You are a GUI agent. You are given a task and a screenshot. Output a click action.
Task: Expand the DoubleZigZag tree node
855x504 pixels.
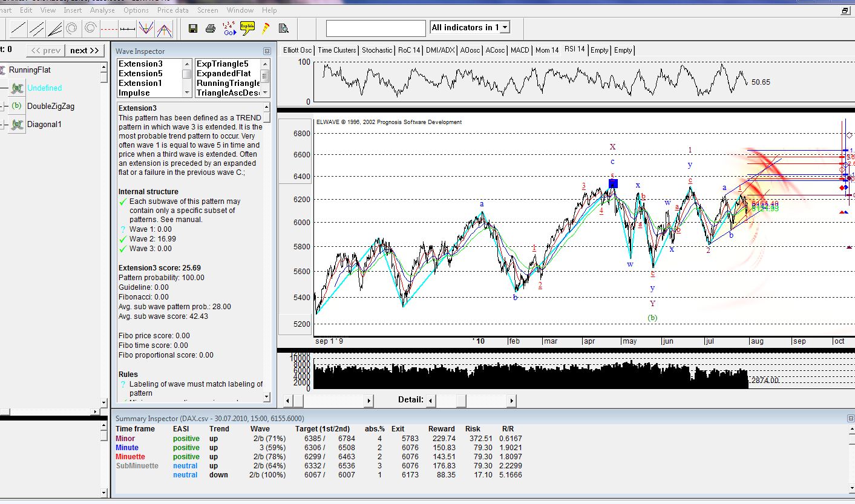tap(2, 106)
